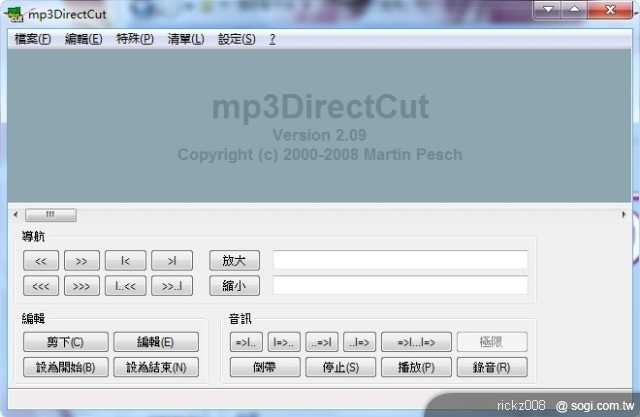Click the >> step forward navigation button
Viewport: 640px width, 417px height.
[82, 261]
